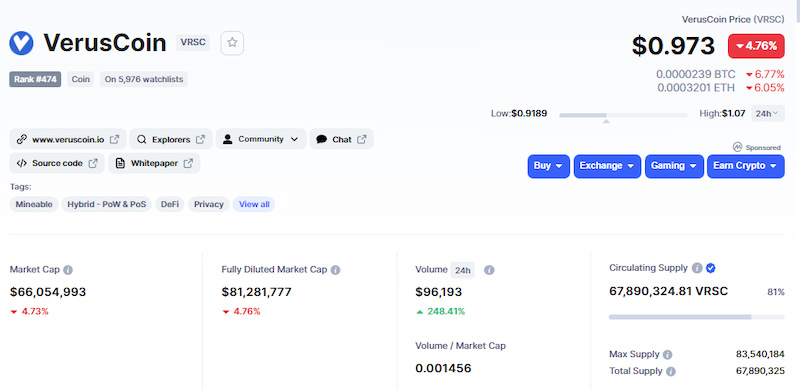The image size is (800, 390).
Task: Click the speech bubble icon on Chat
Action: (321, 139)
